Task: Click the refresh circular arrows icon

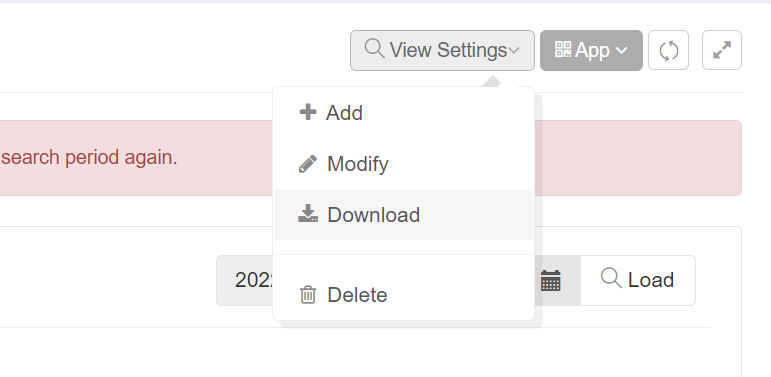Action: tap(668, 51)
